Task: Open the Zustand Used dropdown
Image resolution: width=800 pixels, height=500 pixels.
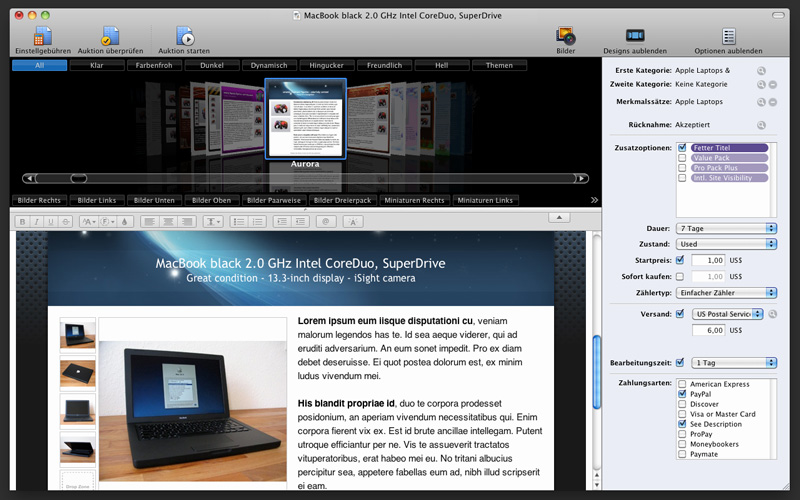Action: click(726, 244)
